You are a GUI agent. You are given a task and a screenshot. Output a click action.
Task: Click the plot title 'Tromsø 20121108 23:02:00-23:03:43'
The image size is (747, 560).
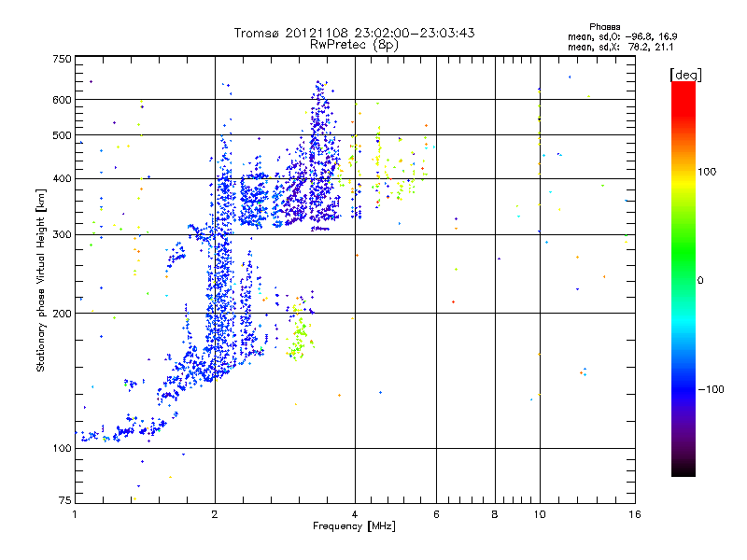354,33
